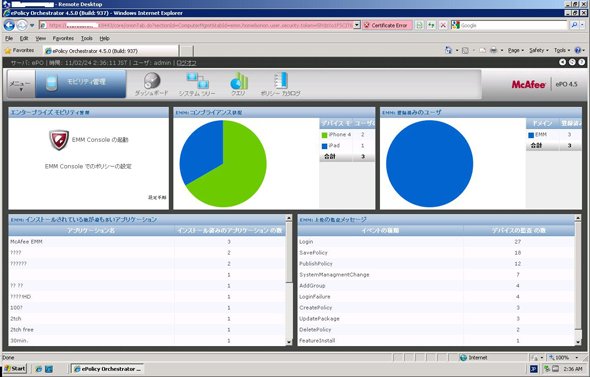This screenshot has width=590, height=377.
Task: Click the red stop loading icon
Action: 443,25
